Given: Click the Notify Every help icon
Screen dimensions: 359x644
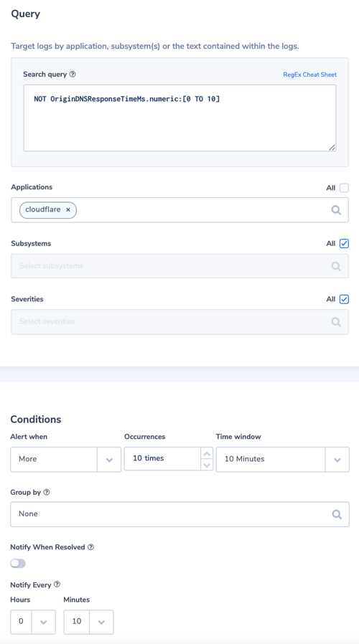Looking at the screenshot, I should click(57, 584).
